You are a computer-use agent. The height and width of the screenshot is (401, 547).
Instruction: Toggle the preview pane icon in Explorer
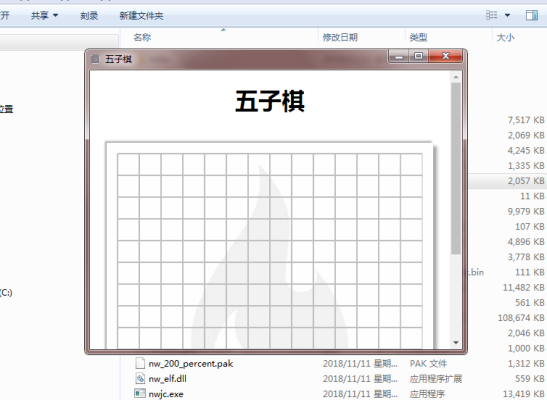[532, 15]
